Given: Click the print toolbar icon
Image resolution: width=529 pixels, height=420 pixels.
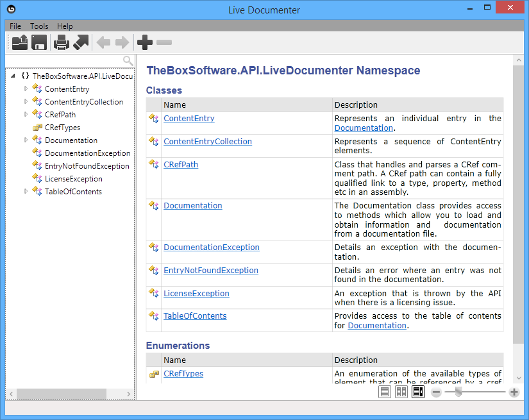Looking at the screenshot, I should [62, 42].
